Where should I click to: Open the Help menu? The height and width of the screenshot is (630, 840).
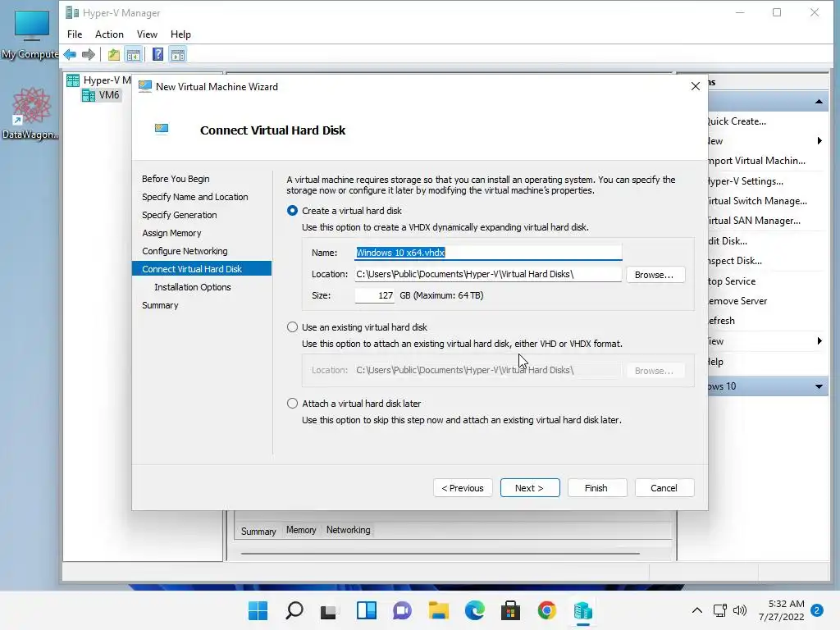[x=180, y=34]
